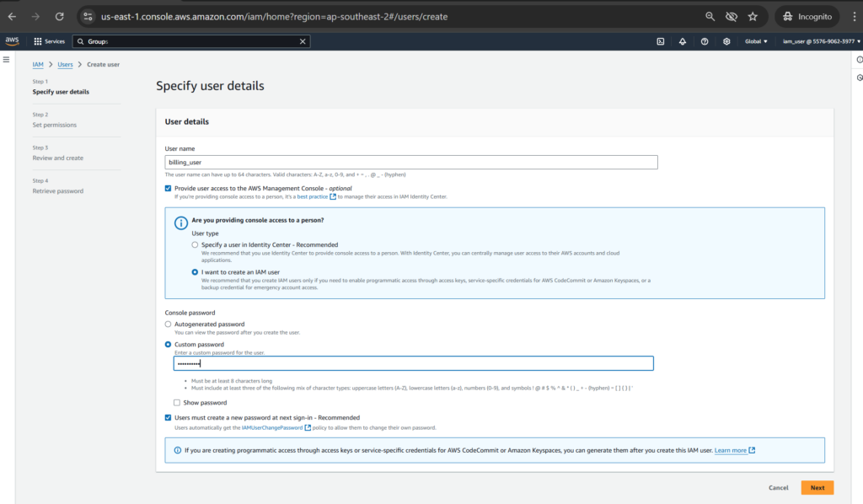Clear the search box with X icon

[303, 41]
